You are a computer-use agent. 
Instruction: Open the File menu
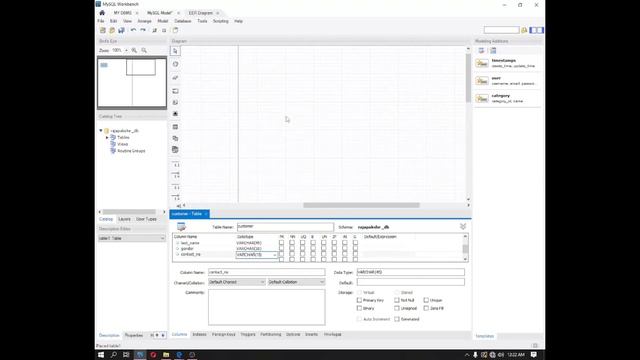pyautogui.click(x=101, y=21)
